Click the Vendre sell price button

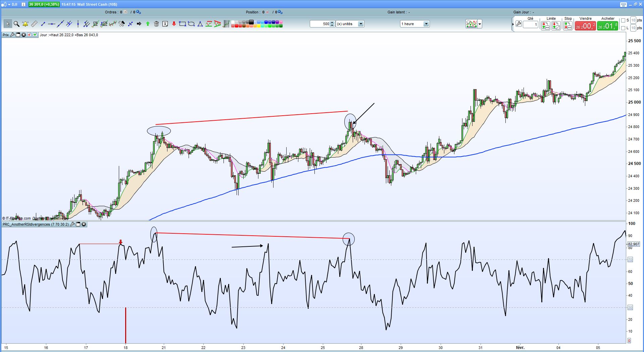pos(585,26)
